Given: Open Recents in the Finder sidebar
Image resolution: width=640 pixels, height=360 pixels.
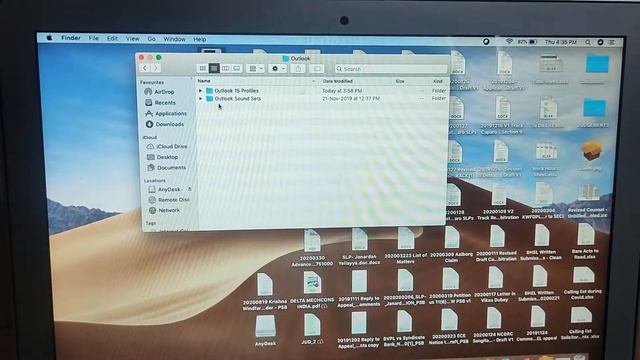Looking at the screenshot, I should coord(160,102).
